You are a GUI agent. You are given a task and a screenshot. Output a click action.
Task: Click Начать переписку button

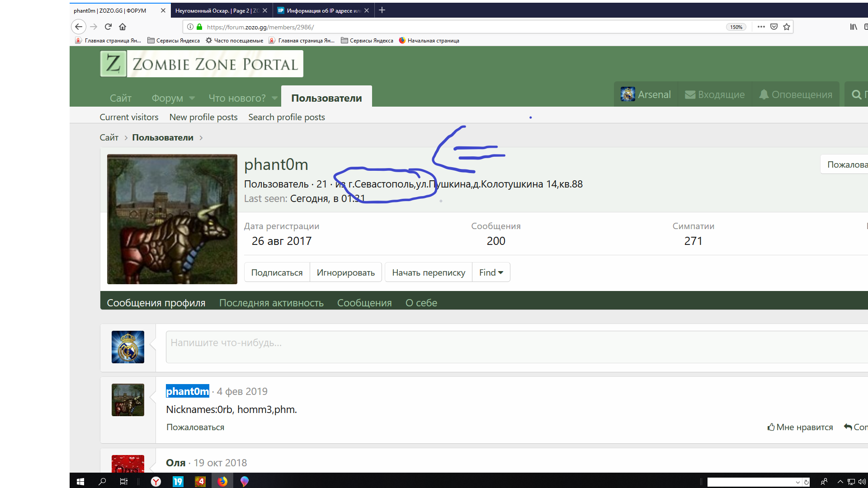click(x=428, y=272)
